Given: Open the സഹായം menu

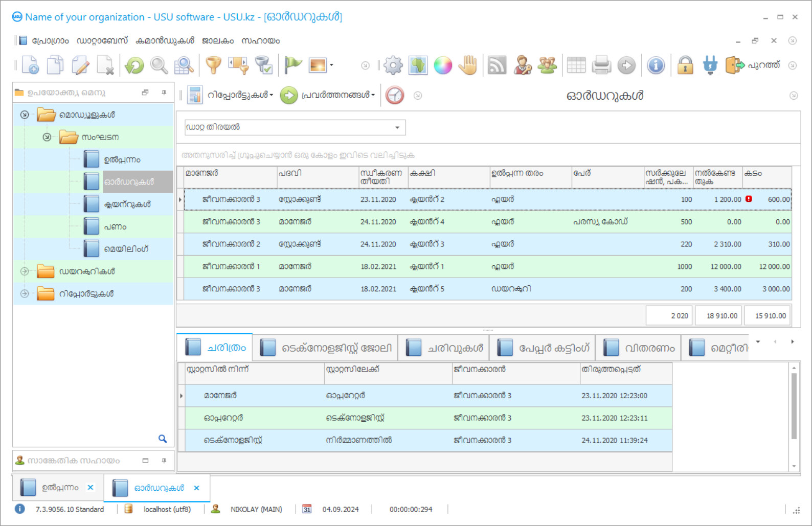Looking at the screenshot, I should pos(261,41).
